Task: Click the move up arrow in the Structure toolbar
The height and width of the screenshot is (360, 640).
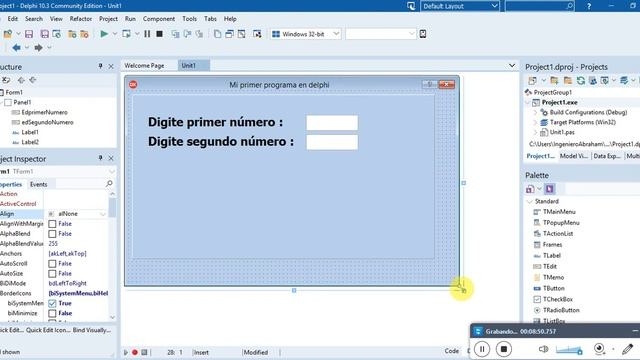Action: tap(21, 80)
